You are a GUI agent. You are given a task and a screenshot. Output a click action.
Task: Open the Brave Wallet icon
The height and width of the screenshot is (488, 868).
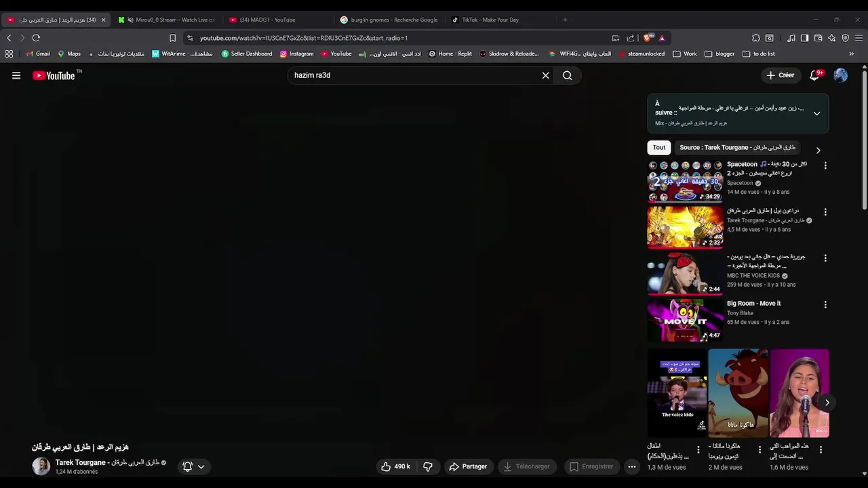pyautogui.click(x=818, y=38)
